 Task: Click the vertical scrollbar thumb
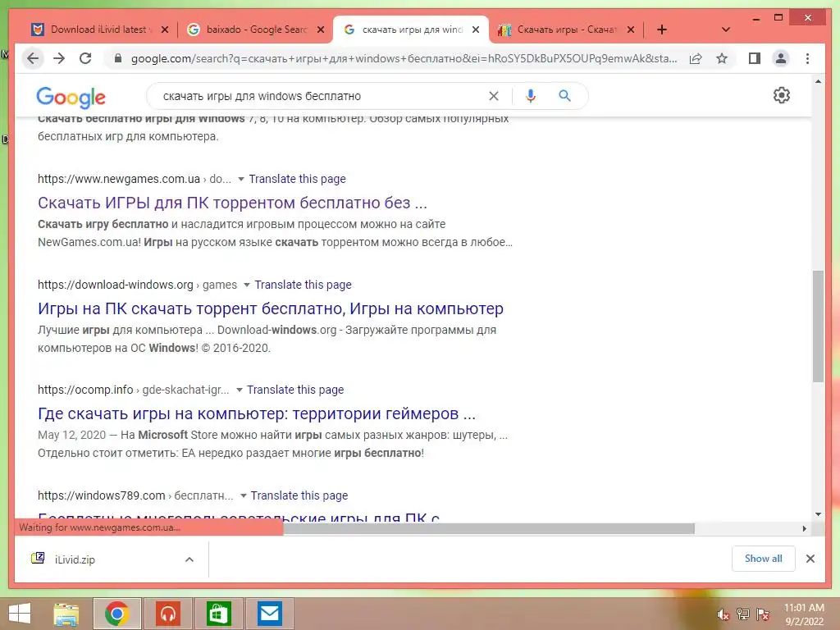coord(818,326)
